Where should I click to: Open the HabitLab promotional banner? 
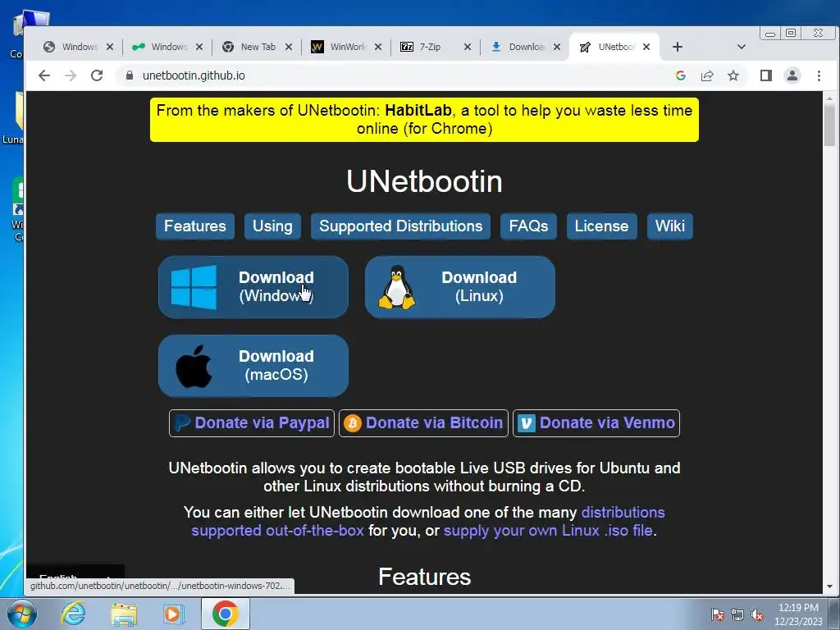424,120
